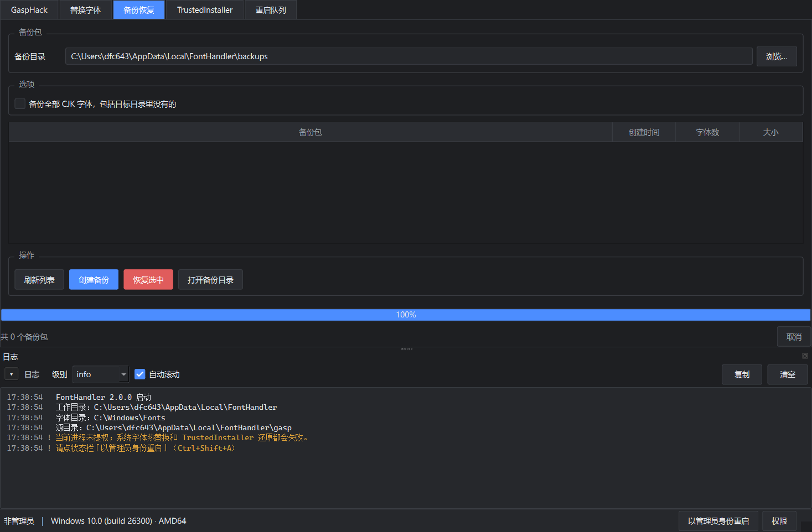Go to the TrustedInstaller tab
This screenshot has height=532, width=812.
[205, 10]
